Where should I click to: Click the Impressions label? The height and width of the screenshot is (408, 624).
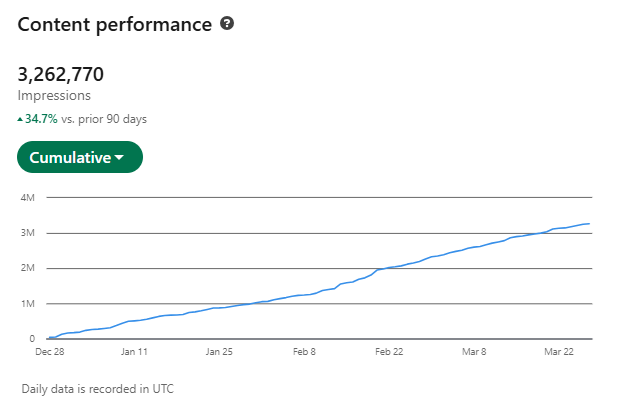[x=54, y=96]
